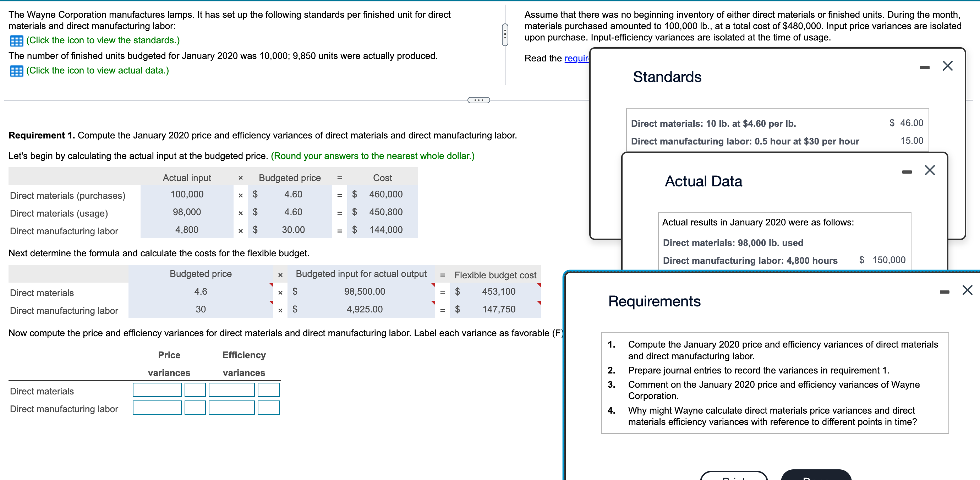Click the vertical panel splitter handle
Screen dimensions: 980x480
pyautogui.click(x=505, y=35)
